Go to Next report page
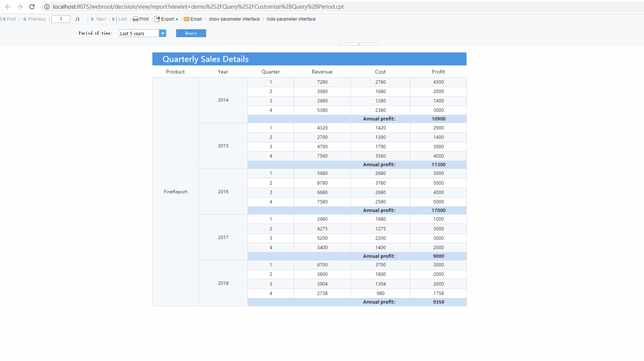This screenshot has width=644, height=361. click(x=98, y=19)
